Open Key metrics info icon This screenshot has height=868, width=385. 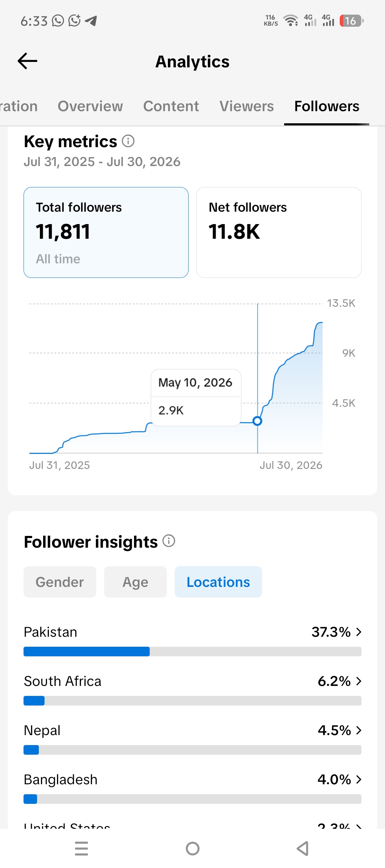[128, 141]
